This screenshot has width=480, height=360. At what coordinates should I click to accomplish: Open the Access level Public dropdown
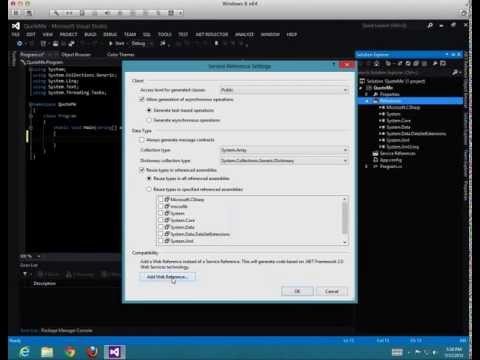284,90
